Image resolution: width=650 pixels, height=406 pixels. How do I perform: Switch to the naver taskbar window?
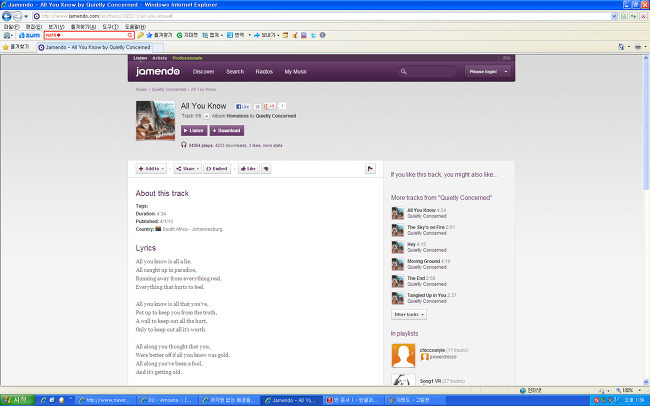(105, 400)
